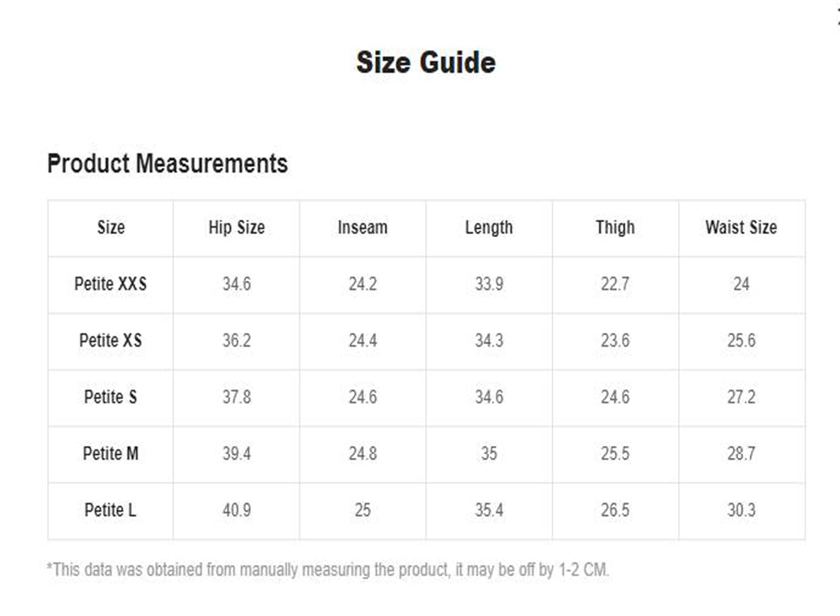Screen dimensions: 840x616
Task: Click the Petite L row label
Action: (110, 510)
